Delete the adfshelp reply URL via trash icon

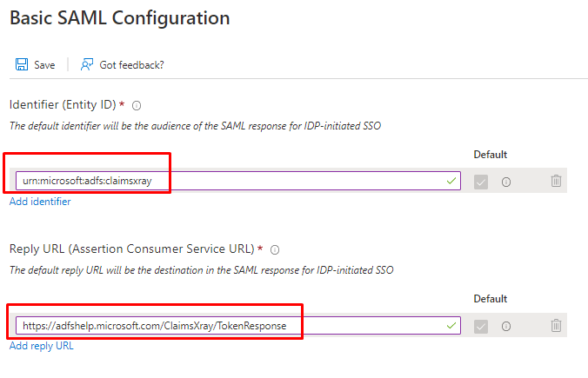556,326
